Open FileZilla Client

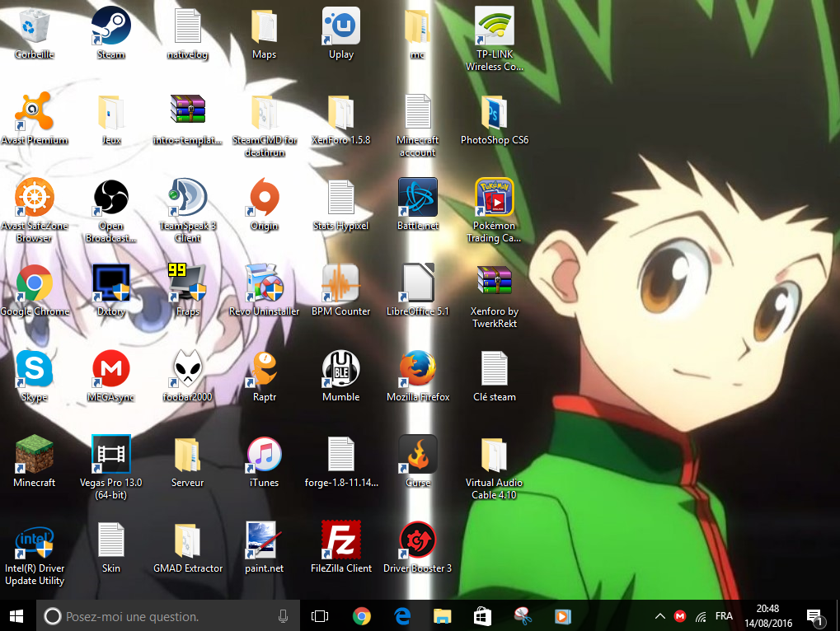341,540
